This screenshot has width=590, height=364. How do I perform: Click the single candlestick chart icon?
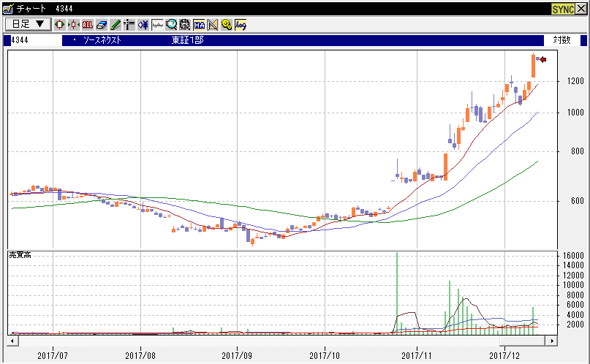[59, 24]
